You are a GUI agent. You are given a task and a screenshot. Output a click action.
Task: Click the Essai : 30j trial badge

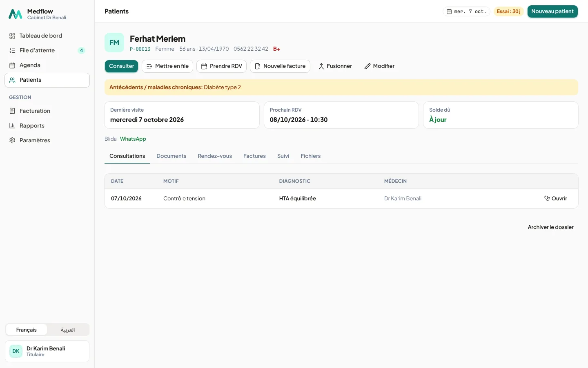point(509,11)
